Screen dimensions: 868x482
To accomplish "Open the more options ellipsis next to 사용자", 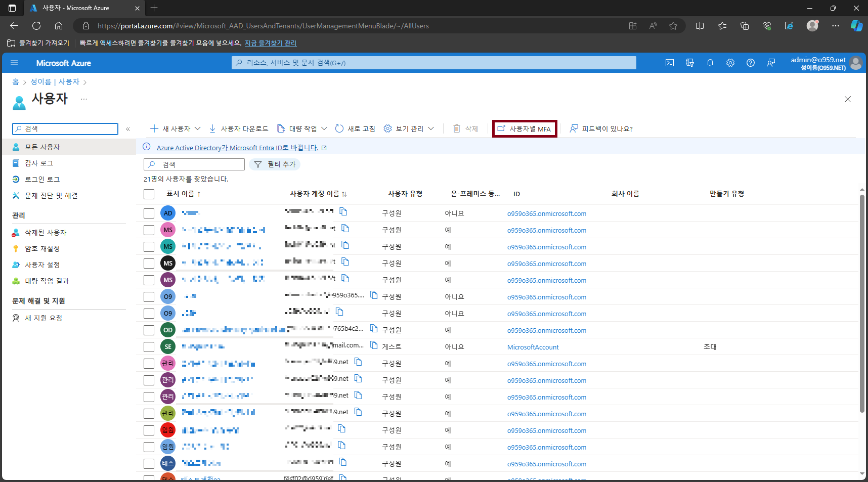I will tap(84, 99).
